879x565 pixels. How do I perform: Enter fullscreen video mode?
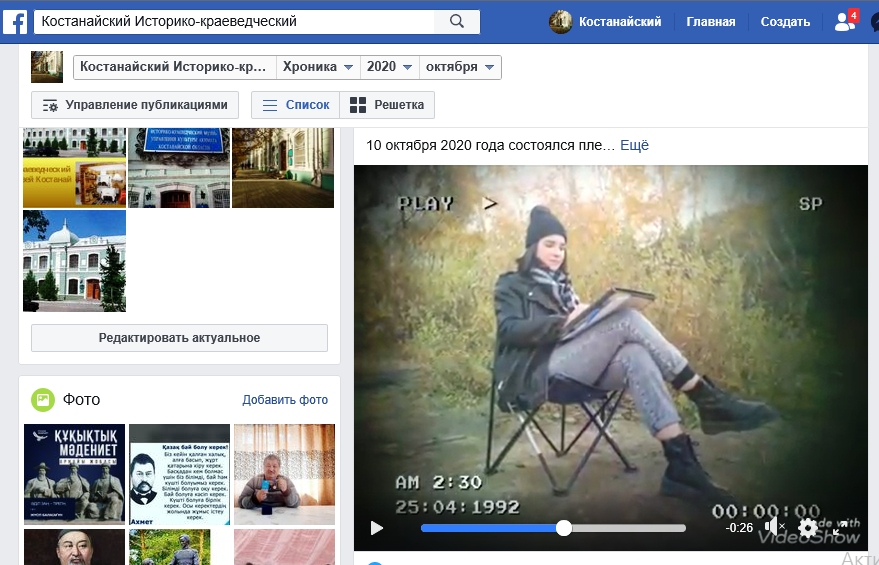[842, 527]
